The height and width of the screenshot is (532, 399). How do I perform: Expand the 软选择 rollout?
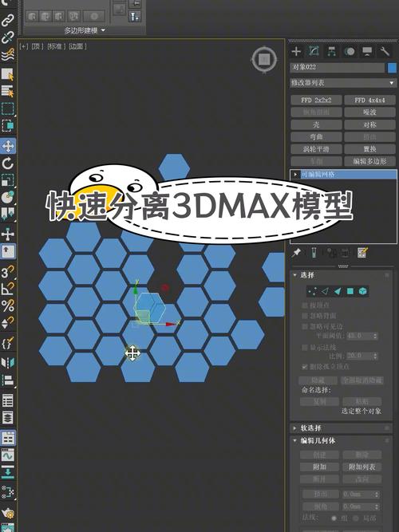(294, 428)
